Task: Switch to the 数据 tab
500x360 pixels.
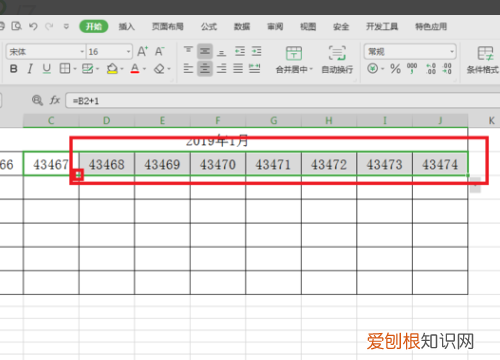Action: [242, 26]
